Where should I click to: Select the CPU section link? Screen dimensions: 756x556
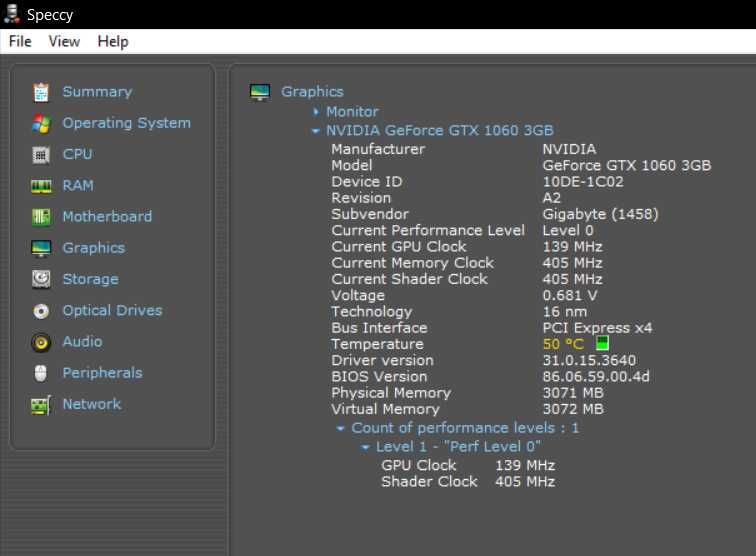[78, 154]
